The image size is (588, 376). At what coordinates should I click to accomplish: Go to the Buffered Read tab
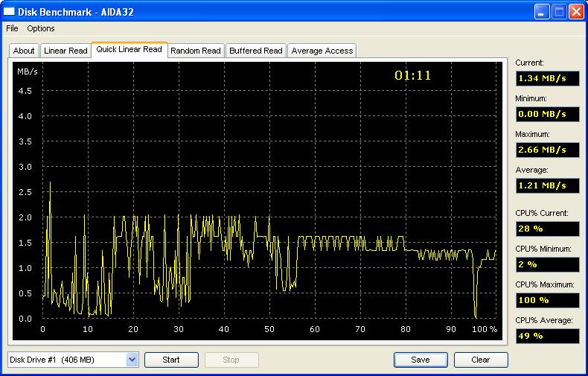coord(256,51)
